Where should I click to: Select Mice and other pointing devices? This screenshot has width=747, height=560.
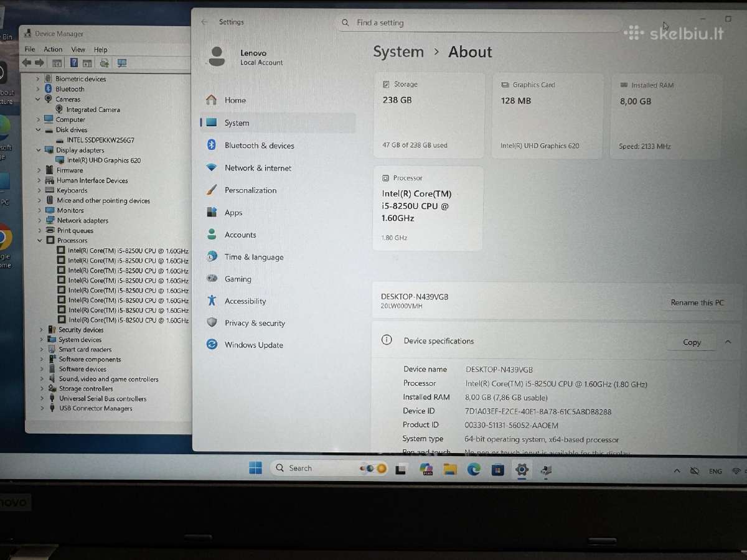click(x=103, y=200)
